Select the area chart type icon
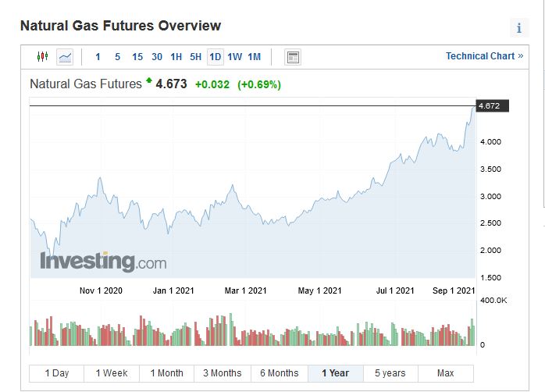The width and height of the screenshot is (545, 392). (x=65, y=56)
